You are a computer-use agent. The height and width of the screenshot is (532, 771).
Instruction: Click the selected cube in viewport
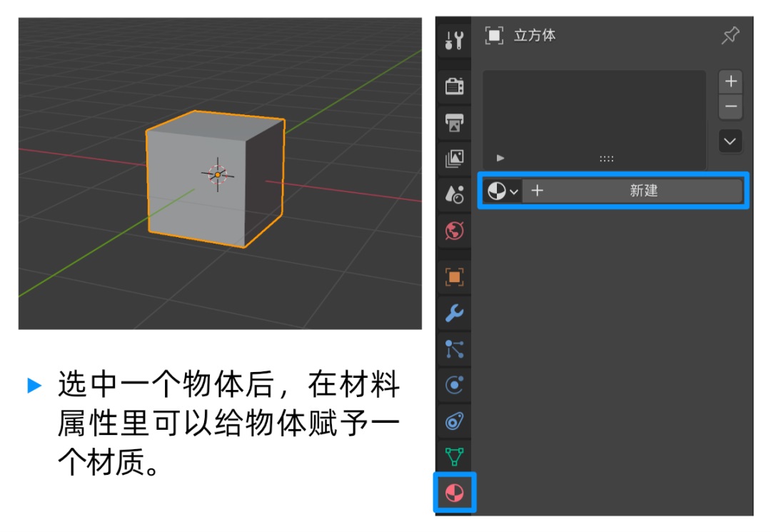click(215, 179)
